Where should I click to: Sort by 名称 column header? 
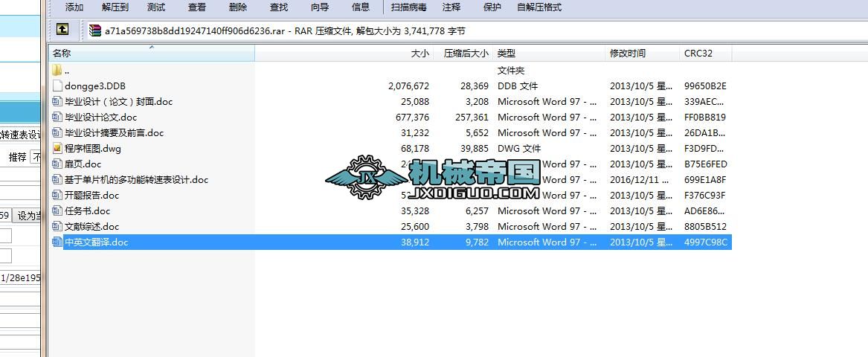click(x=152, y=53)
